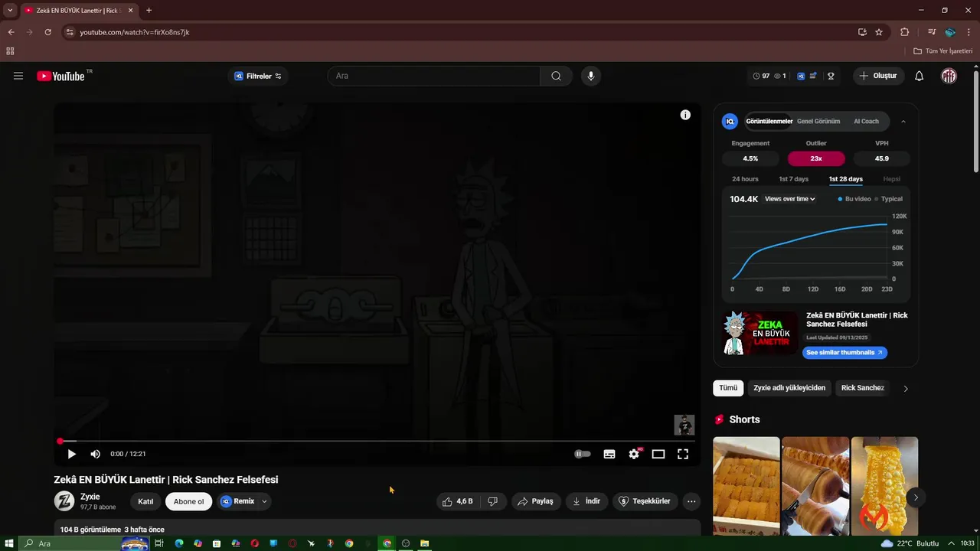This screenshot has width=980, height=551.
Task: Download the video with İndir
Action: pyautogui.click(x=586, y=501)
